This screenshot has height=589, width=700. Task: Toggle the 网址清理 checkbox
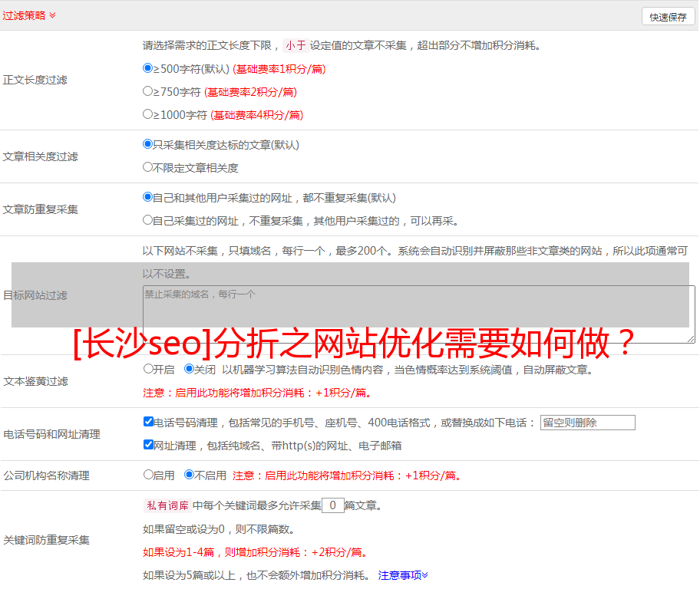pyautogui.click(x=148, y=445)
